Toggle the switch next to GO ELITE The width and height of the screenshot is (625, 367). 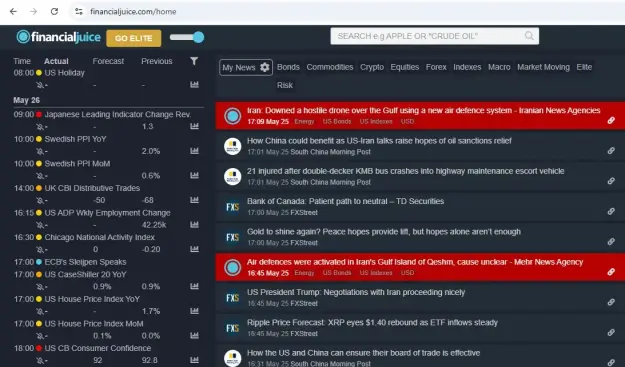[x=187, y=37]
